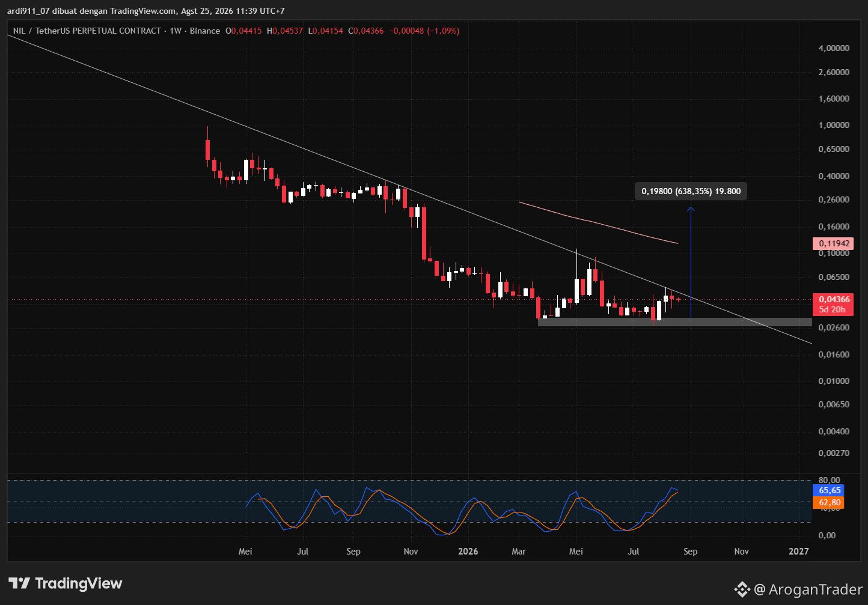
Task: Select the orange signal line in the oscillator pane
Action: (x=467, y=512)
